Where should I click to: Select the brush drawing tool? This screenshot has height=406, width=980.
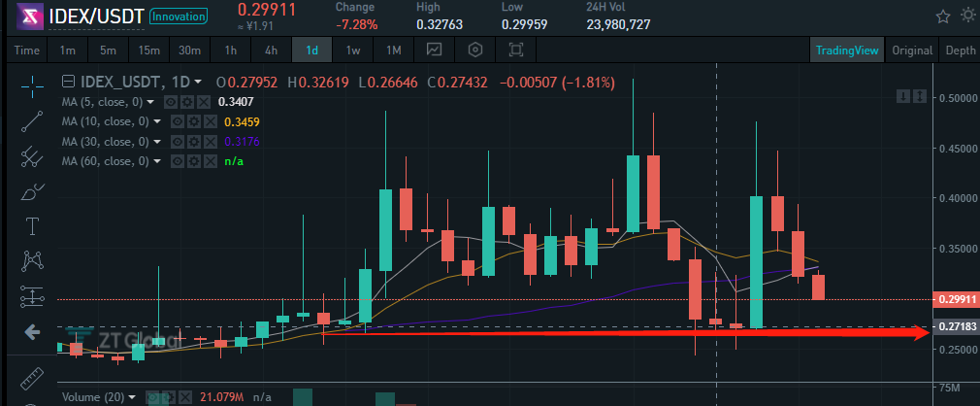(32, 191)
